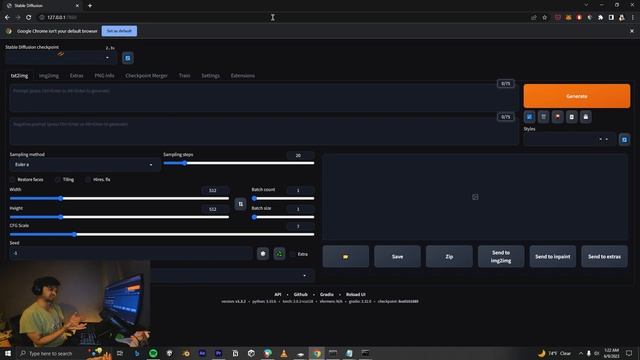Toggle the Chrome side panel icon
Viewport: 640px width, 360px height.
click(611, 17)
